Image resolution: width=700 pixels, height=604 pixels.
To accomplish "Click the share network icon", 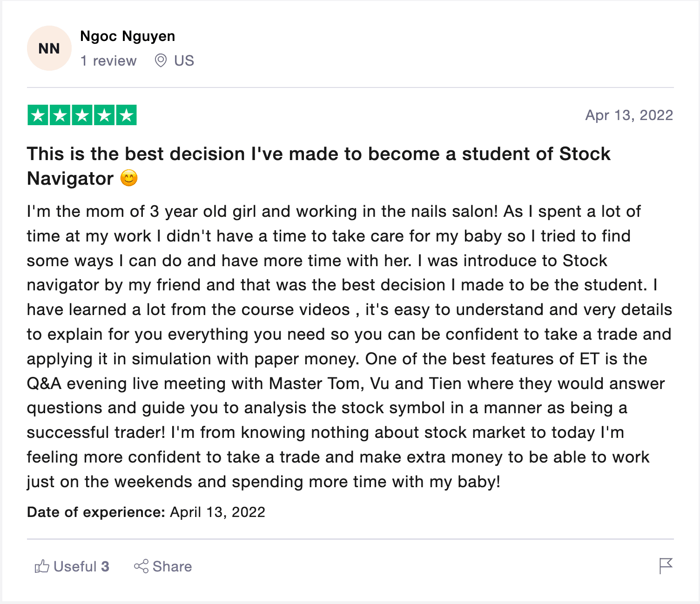I will click(x=141, y=566).
